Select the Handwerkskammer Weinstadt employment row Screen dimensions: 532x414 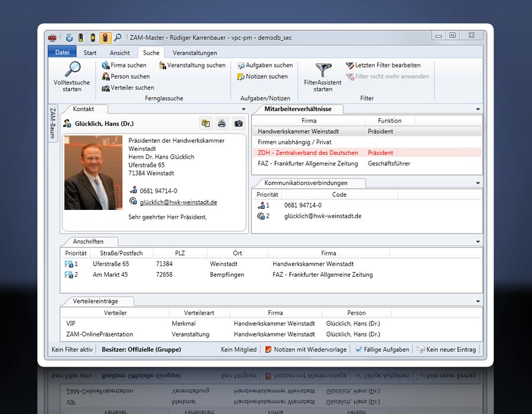click(x=366, y=131)
